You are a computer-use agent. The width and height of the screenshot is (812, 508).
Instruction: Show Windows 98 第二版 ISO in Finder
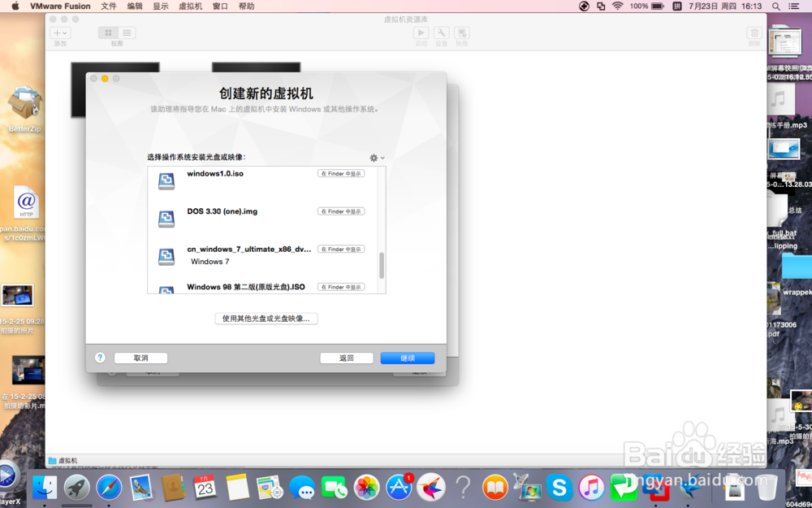[x=341, y=287]
